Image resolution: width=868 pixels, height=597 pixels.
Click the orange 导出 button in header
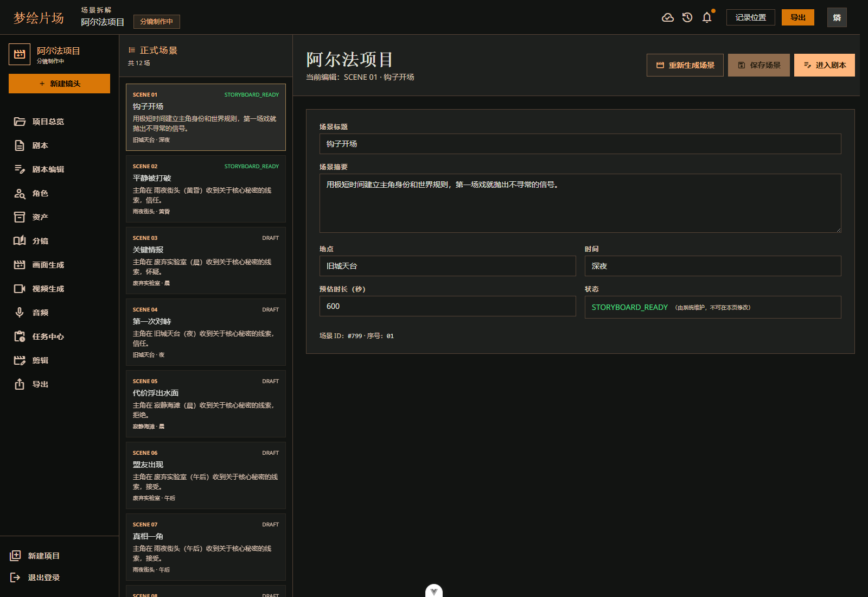tap(798, 17)
